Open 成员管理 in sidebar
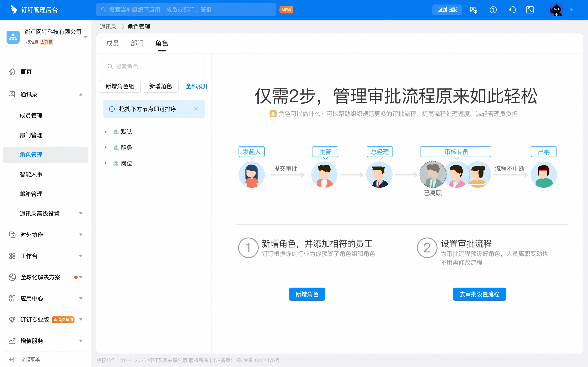This screenshot has height=367, width=588. point(46,116)
